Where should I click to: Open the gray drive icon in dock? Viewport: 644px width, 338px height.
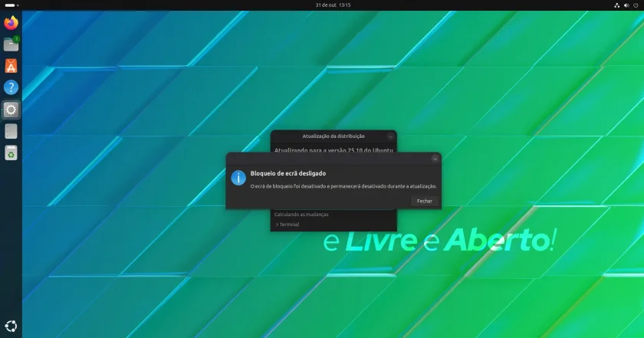coord(11,131)
